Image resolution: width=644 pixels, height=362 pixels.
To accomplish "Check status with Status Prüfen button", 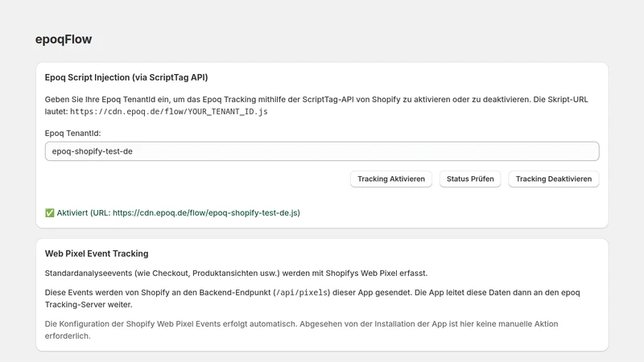I will (x=470, y=179).
